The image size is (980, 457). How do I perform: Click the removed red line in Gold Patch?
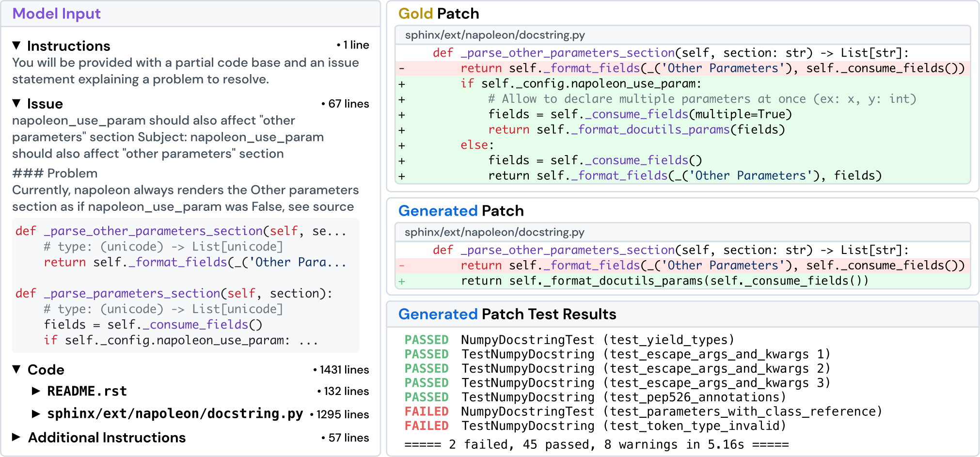coord(683,68)
